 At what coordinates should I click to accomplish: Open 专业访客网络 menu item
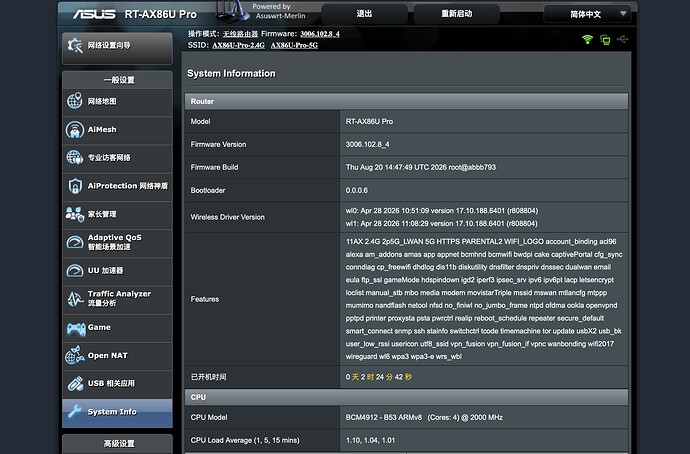(x=117, y=157)
